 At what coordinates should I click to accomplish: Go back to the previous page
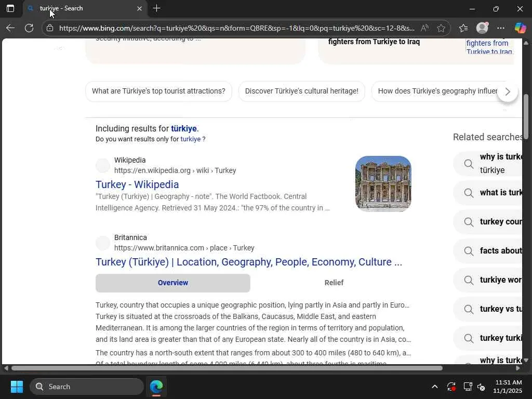click(10, 28)
